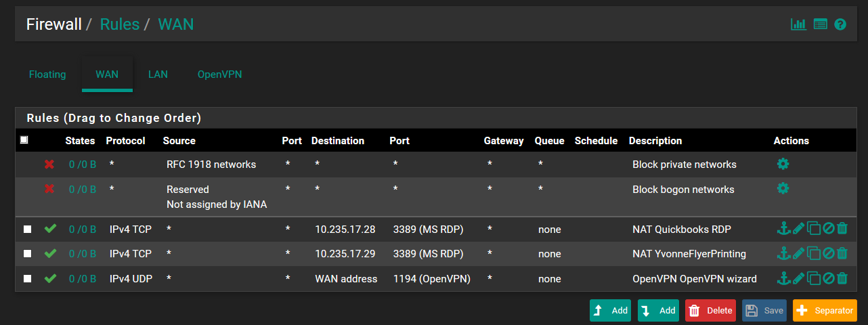Image resolution: width=868 pixels, height=325 pixels.
Task: Check the NAT Quickbooks RDP rule checkbox
Action: pos(28,230)
